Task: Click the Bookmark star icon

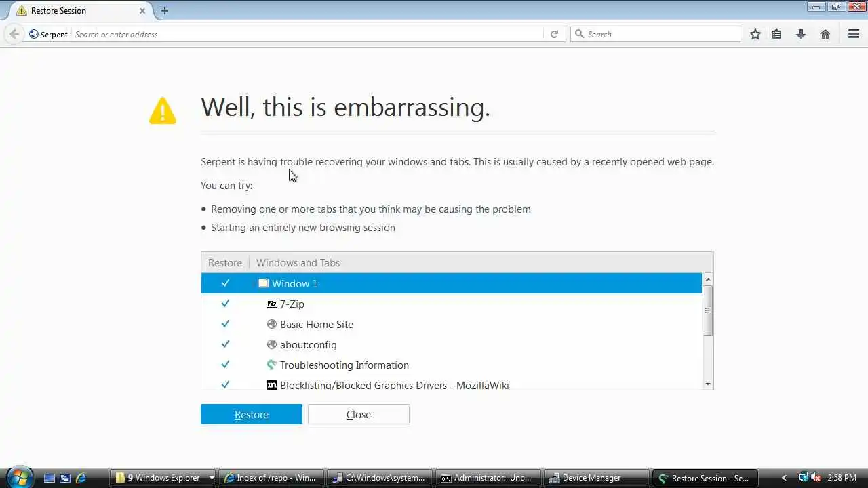Action: (x=755, y=34)
